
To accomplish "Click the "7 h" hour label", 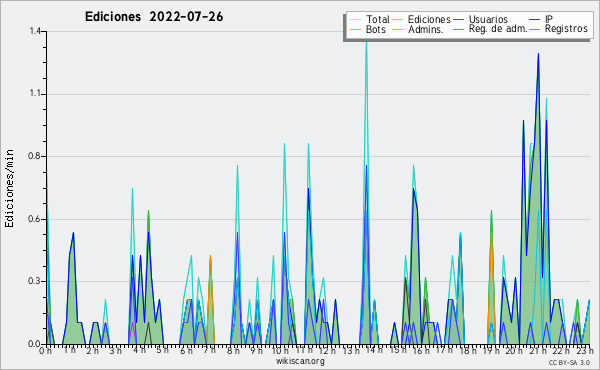I will (x=209, y=350).
